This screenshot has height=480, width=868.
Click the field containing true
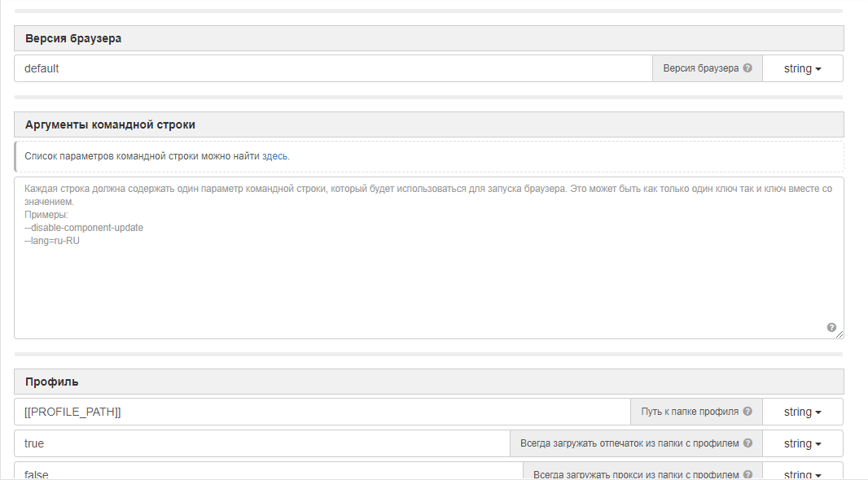click(x=261, y=443)
